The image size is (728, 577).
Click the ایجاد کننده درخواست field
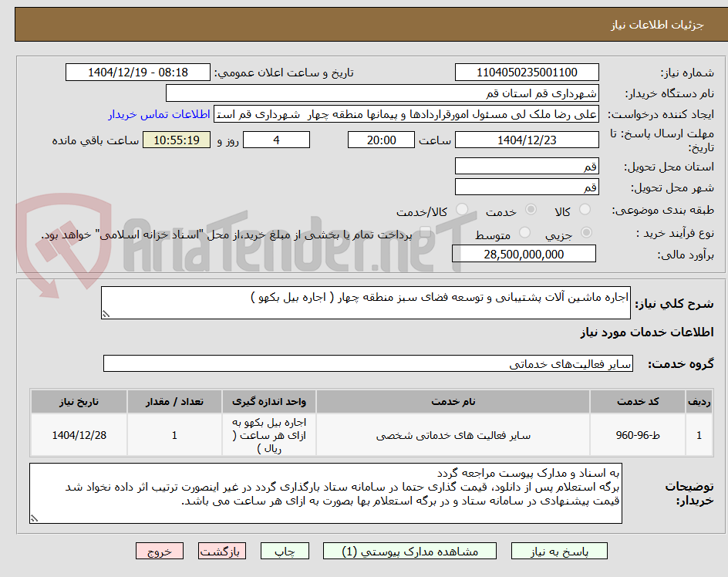(x=406, y=114)
